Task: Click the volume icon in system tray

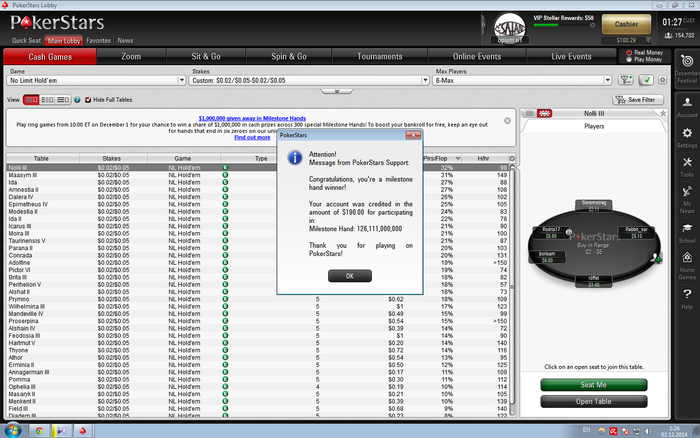Action: tap(647, 431)
